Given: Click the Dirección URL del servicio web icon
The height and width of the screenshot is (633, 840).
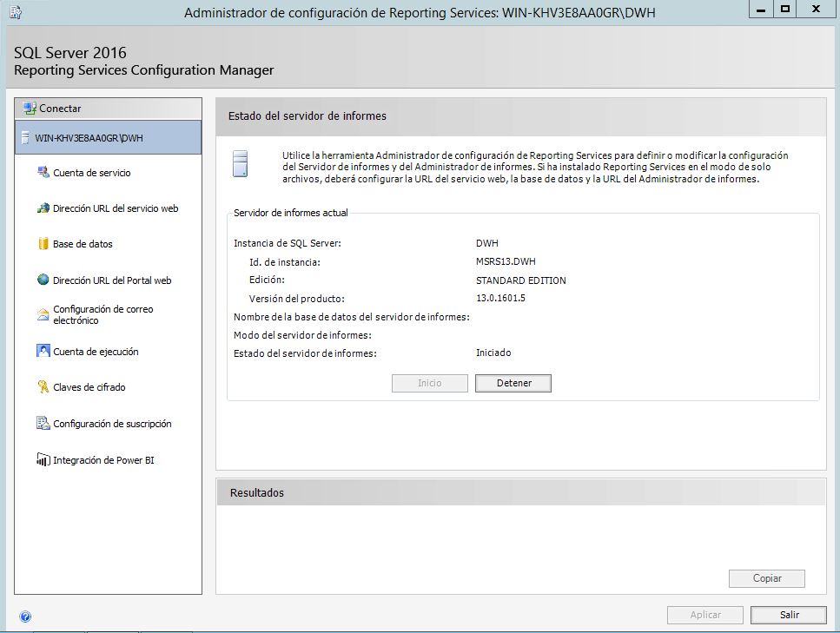Looking at the screenshot, I should pyautogui.click(x=43, y=208).
